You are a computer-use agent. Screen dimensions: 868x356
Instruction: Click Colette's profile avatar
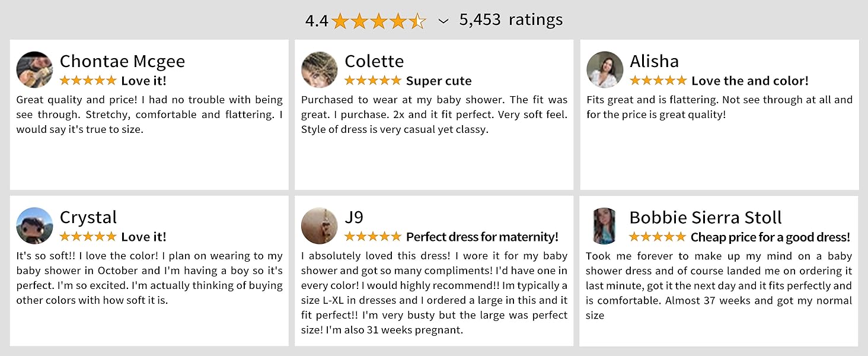[x=320, y=70]
